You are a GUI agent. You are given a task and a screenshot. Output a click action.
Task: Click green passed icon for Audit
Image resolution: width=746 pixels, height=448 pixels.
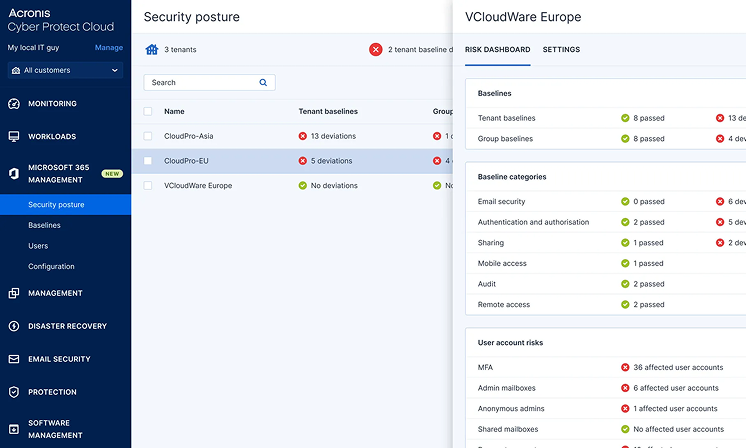point(625,284)
